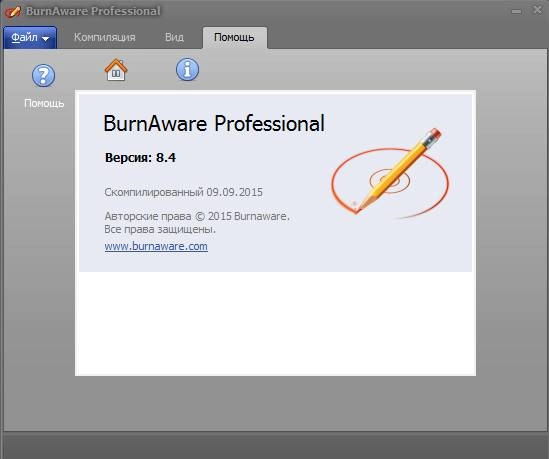This screenshot has height=459, width=549.
Task: Click the Скомпилированный 09.09.2015 line
Action: 183,192
